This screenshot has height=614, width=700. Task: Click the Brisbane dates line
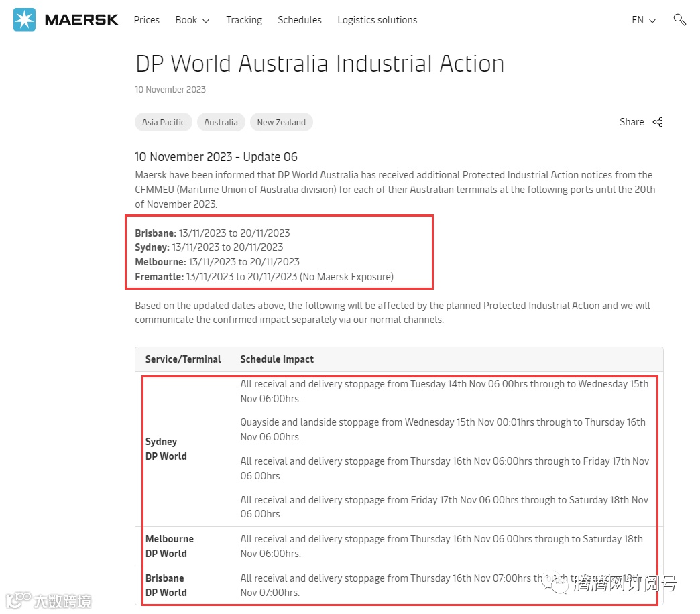(x=213, y=233)
